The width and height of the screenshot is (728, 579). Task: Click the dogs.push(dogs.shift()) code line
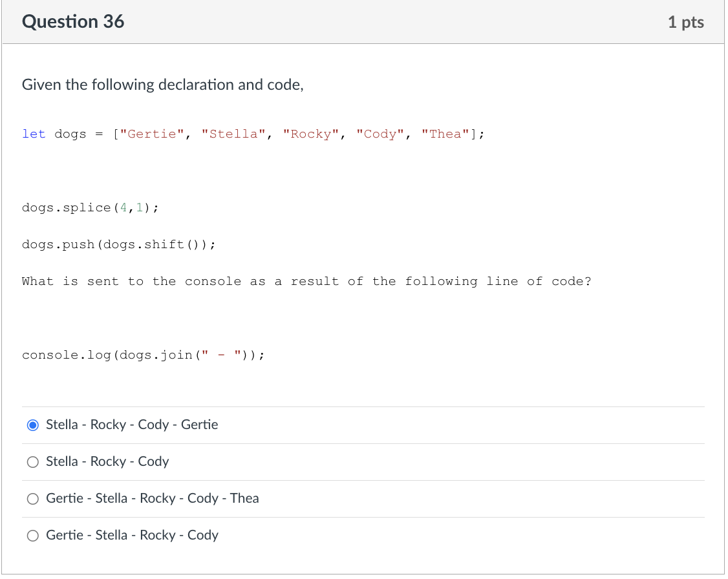[x=118, y=244]
